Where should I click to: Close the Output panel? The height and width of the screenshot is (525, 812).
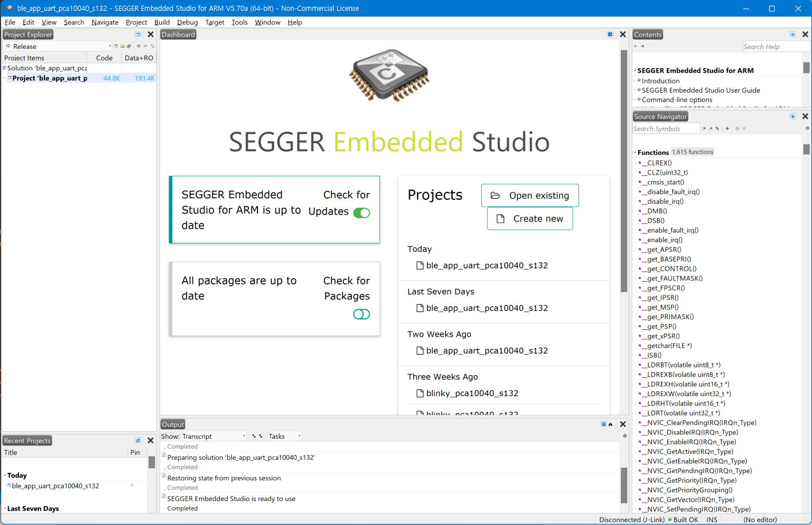pyautogui.click(x=623, y=424)
